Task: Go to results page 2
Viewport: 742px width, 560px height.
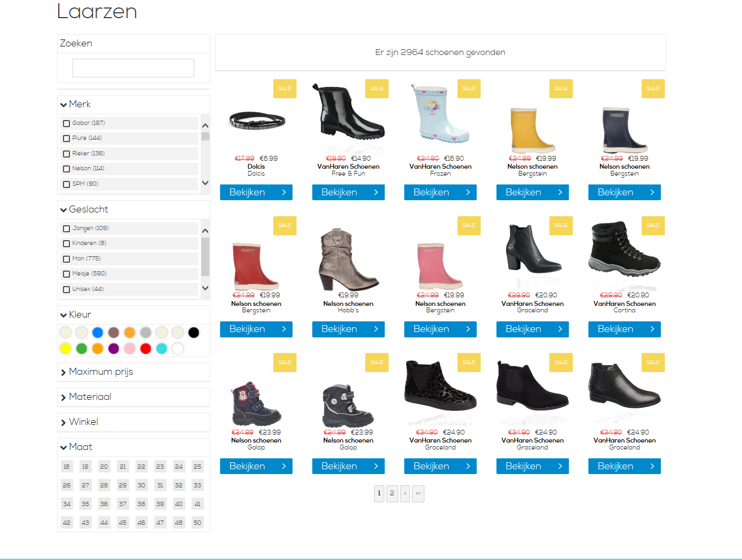Action: coord(392,493)
